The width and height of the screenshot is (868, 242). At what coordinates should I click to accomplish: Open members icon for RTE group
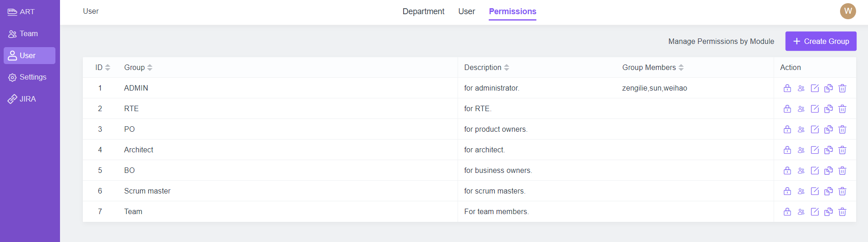pos(801,109)
